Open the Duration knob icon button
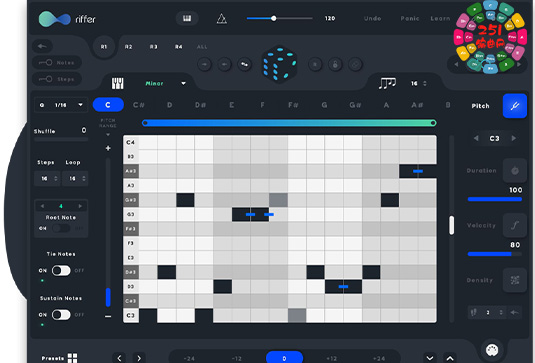This screenshot has height=363, width=535. click(x=515, y=170)
